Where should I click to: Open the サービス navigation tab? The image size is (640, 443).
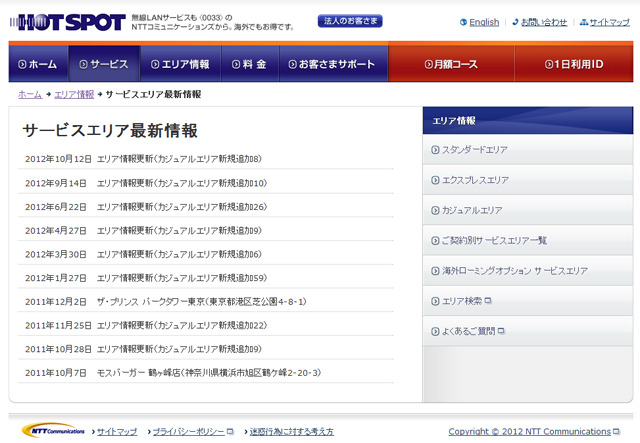104,64
